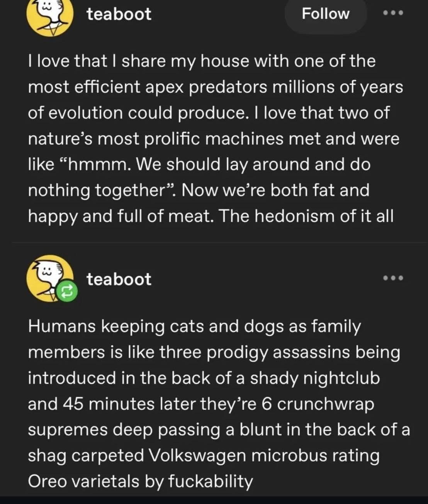Click the green reblog badge icon
This screenshot has width=428, height=504.
coord(67,292)
